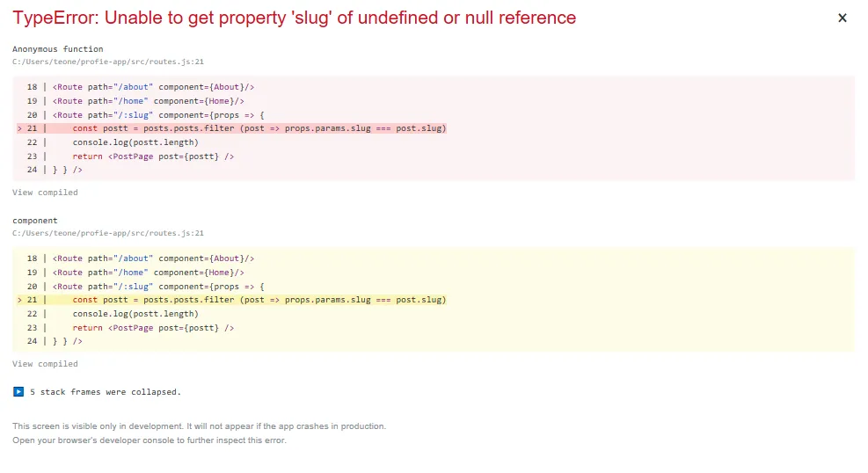Click highlighted line 21 in red code block
The width and height of the screenshot is (868, 473).
point(259,128)
